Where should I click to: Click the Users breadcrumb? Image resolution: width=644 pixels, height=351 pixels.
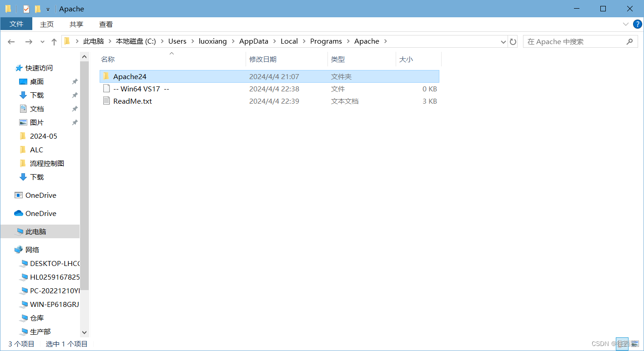[177, 41]
